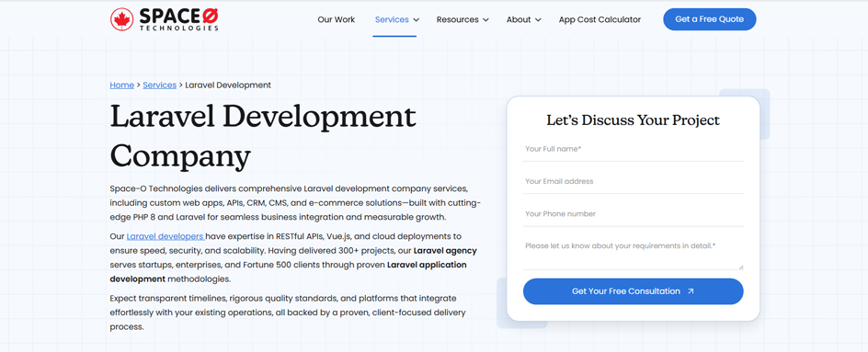Open the App Cost Calculator

click(x=600, y=19)
